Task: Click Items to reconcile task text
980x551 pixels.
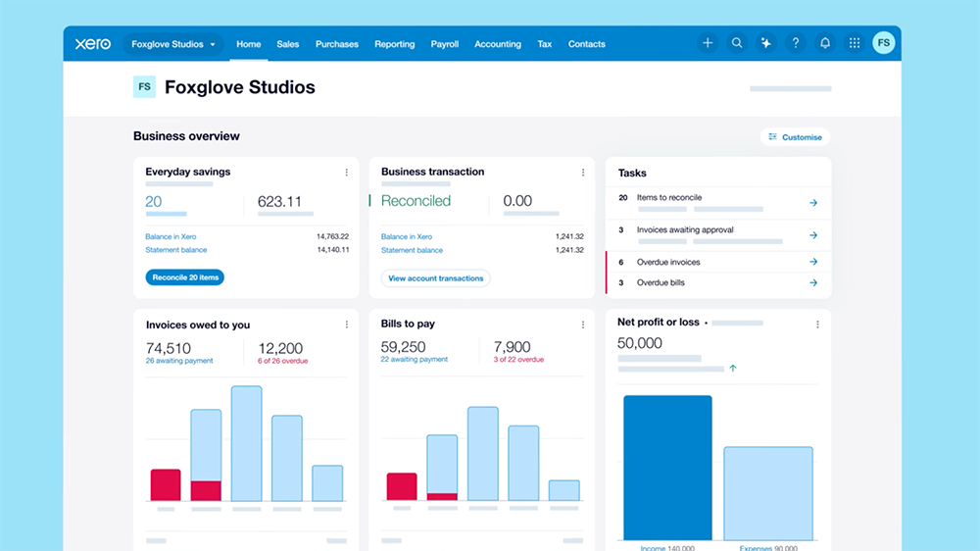Action: tap(668, 197)
